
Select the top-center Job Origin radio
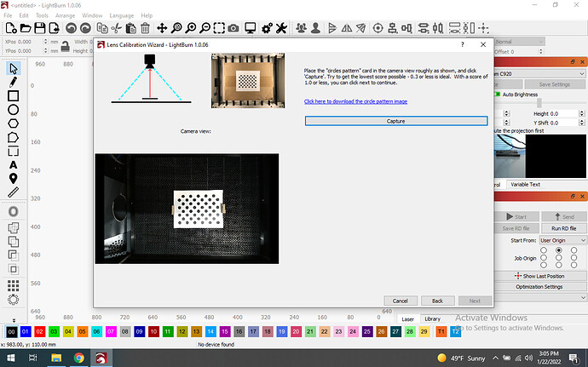tap(559, 250)
